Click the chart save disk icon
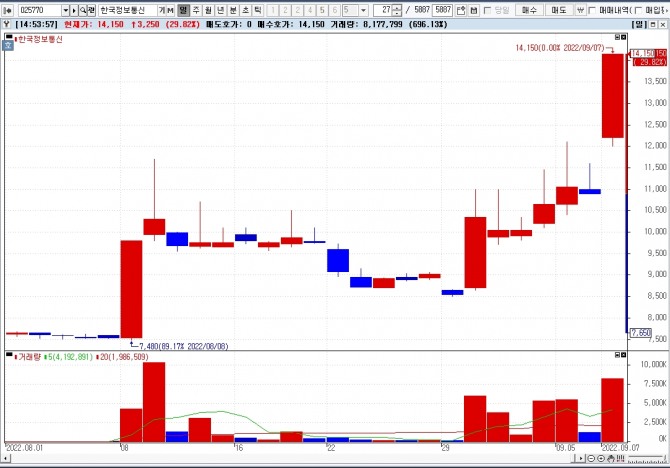This screenshot has width=670, height=468. coord(473,10)
